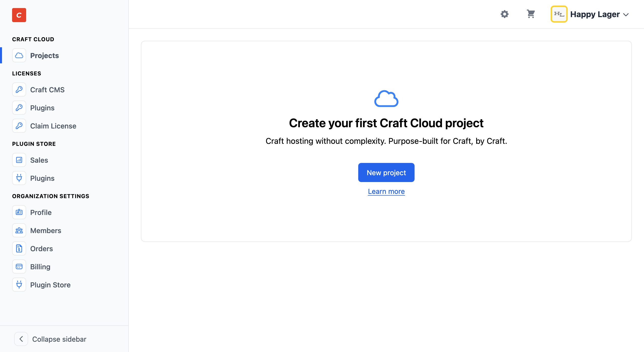Open settings via the gear icon
This screenshot has height=352, width=644.
click(505, 14)
